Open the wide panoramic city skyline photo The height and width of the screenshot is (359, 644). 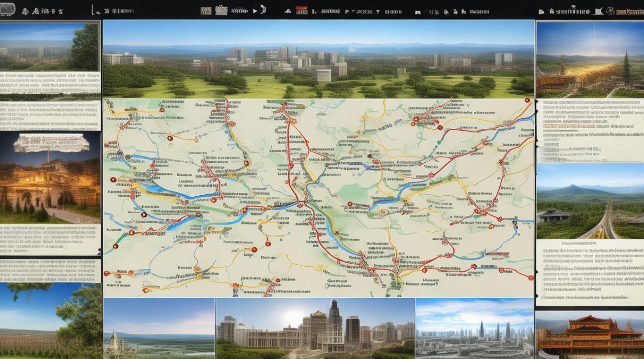pos(318,59)
